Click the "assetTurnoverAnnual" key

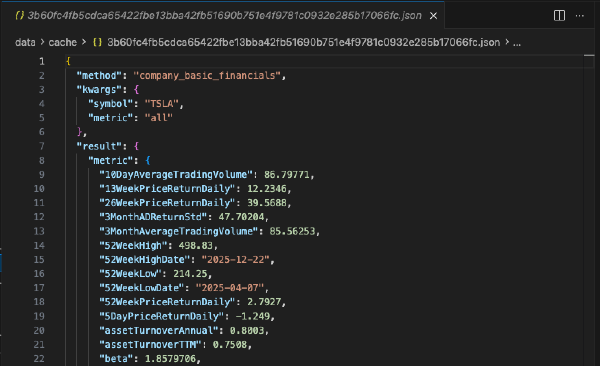coord(159,330)
